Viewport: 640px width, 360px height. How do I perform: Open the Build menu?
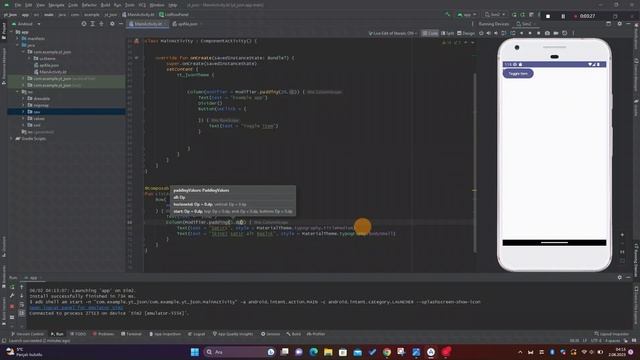[x=105, y=5]
